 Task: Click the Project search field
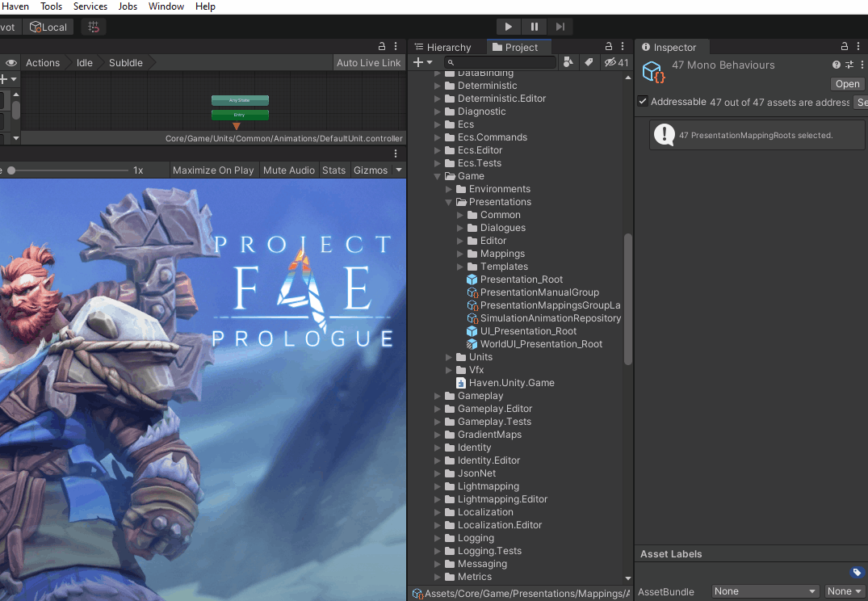coord(501,62)
